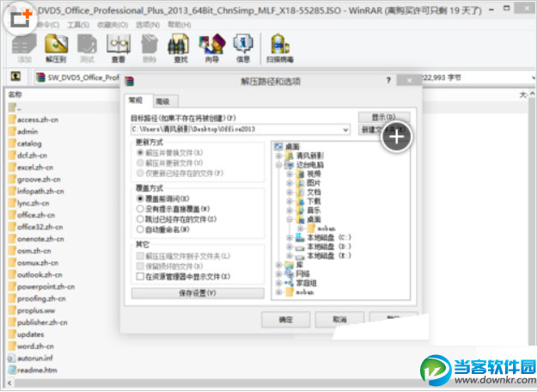Select 没有提示直接覆盖(W) radio option
537x392 pixels.
[140, 209]
